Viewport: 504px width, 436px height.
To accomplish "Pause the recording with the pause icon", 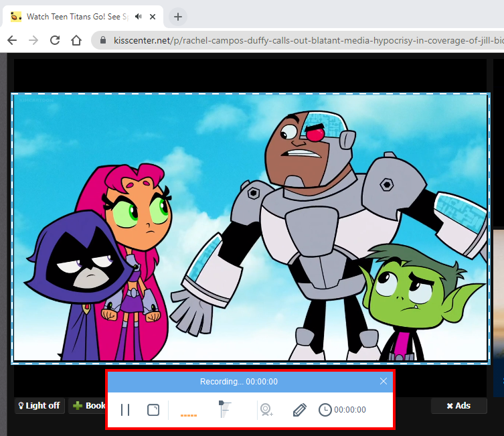I will [x=125, y=410].
